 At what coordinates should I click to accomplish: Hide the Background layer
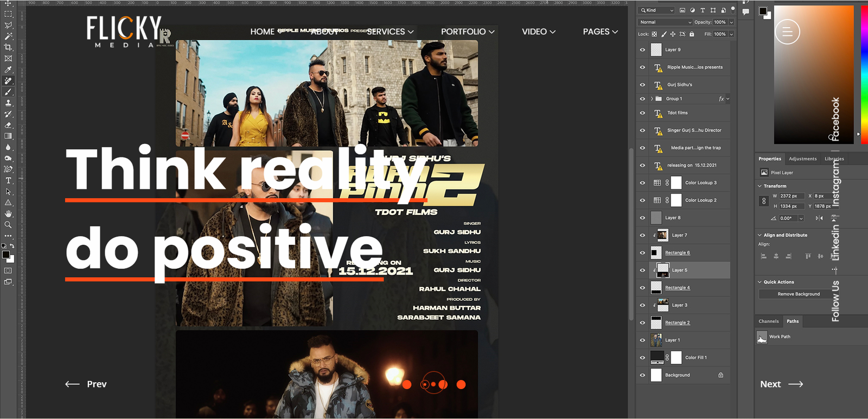(642, 375)
